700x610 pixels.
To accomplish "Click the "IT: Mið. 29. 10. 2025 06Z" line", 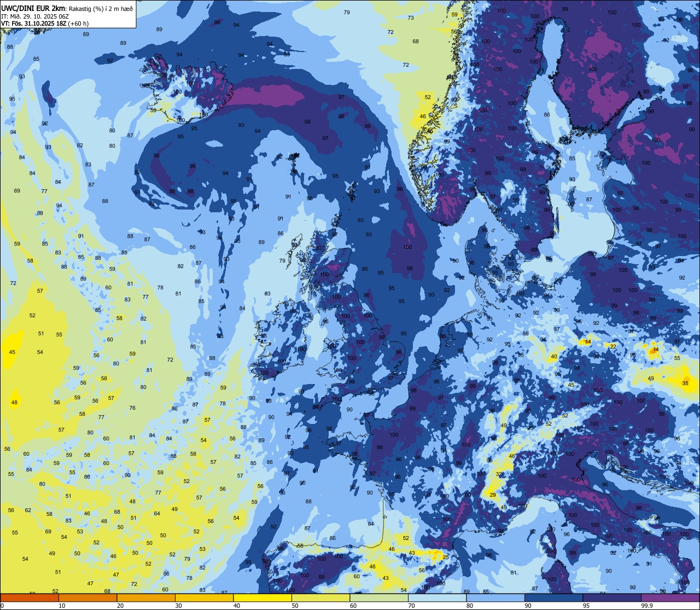I will click(35, 16).
